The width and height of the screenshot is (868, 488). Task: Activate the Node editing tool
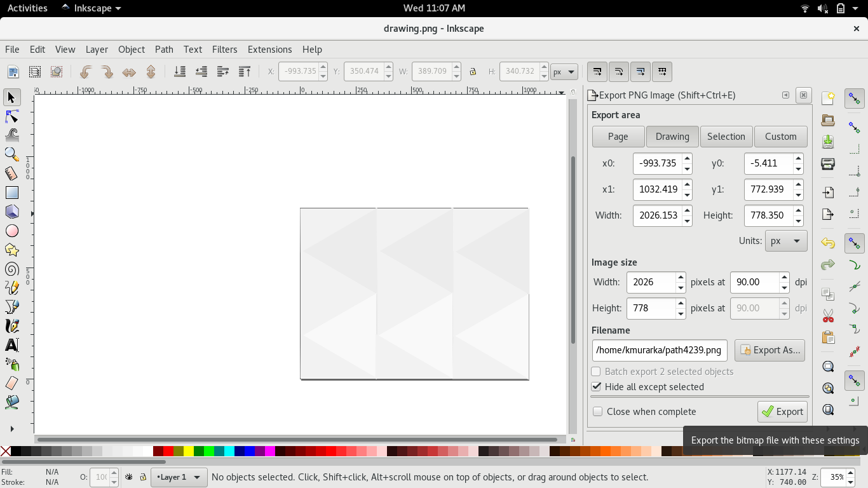11,116
